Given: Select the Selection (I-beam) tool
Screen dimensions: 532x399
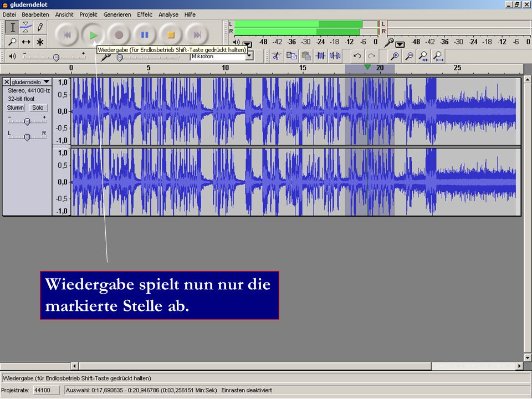Looking at the screenshot, I should pos(13,28).
